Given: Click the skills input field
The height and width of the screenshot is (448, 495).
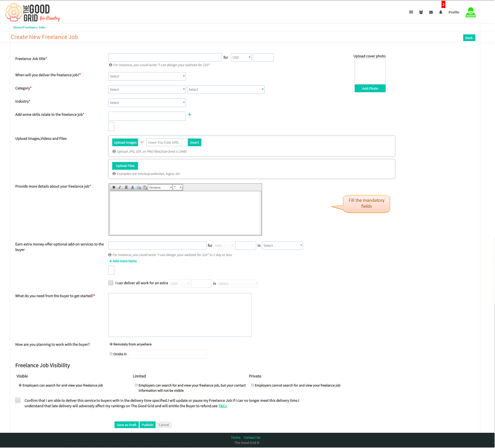Looking at the screenshot, I should (147, 116).
